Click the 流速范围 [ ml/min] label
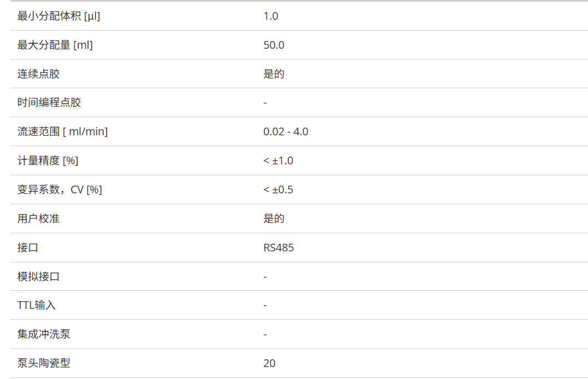The height and width of the screenshot is (379, 588). pos(62,131)
